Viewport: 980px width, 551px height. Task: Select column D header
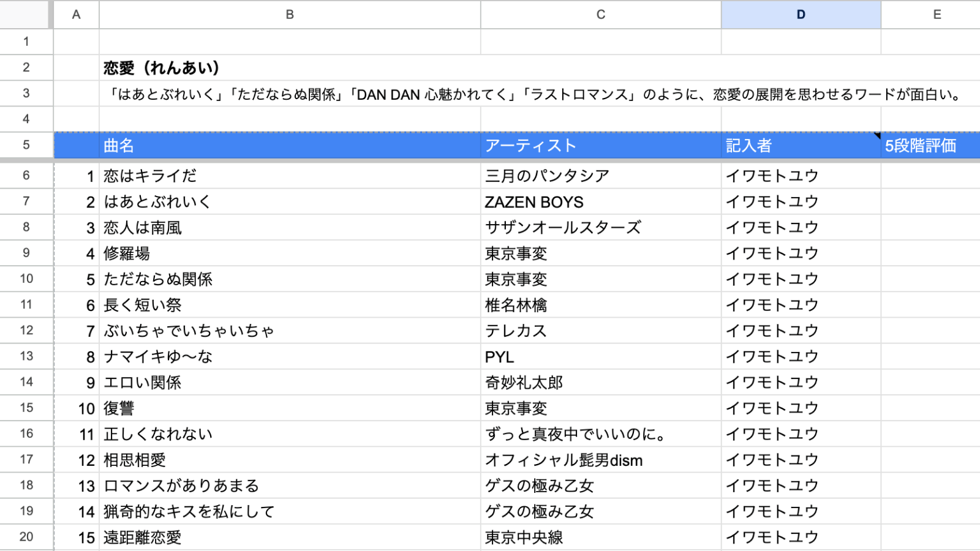801,15
